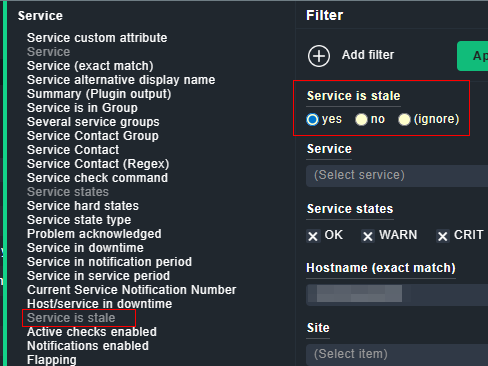488x366 pixels.
Task: Add 'Service in service period' filter
Action: click(98, 276)
